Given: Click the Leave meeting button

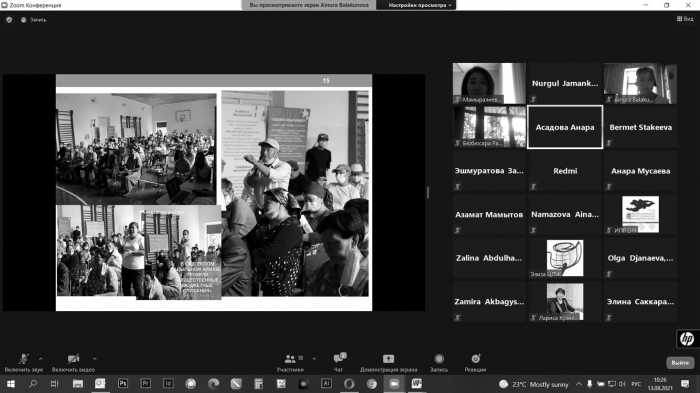Looking at the screenshot, I should 680,363.
